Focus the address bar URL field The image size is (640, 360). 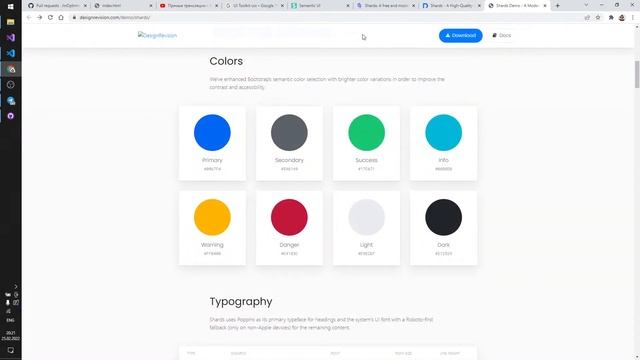[x=327, y=18]
